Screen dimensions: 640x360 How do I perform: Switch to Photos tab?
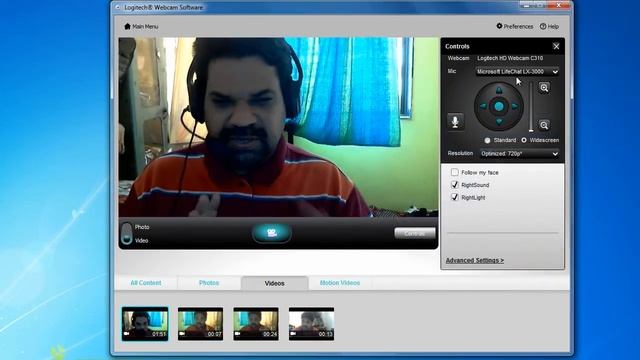[209, 283]
